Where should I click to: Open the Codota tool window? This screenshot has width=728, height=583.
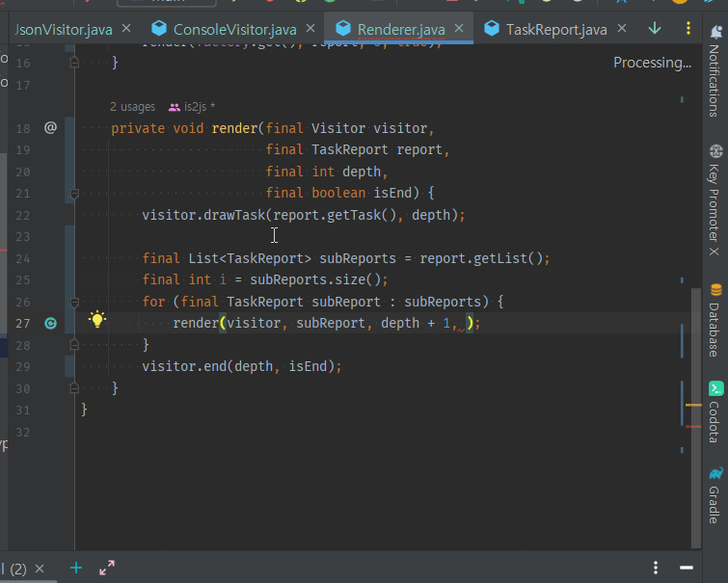715,412
